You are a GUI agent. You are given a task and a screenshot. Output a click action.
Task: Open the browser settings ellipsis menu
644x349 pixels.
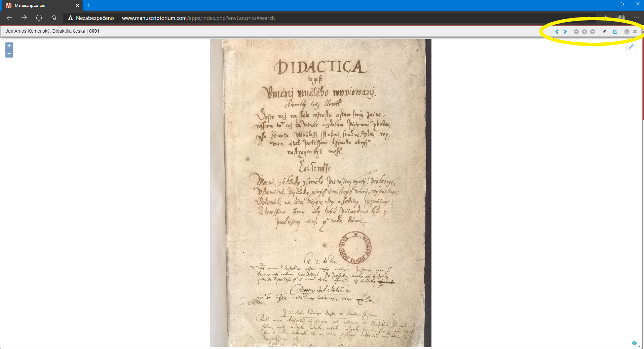point(636,18)
